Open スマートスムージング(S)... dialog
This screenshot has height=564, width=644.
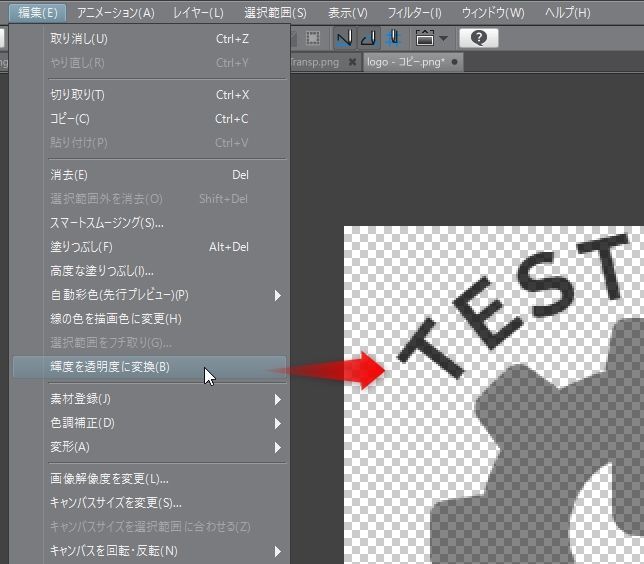(150, 223)
